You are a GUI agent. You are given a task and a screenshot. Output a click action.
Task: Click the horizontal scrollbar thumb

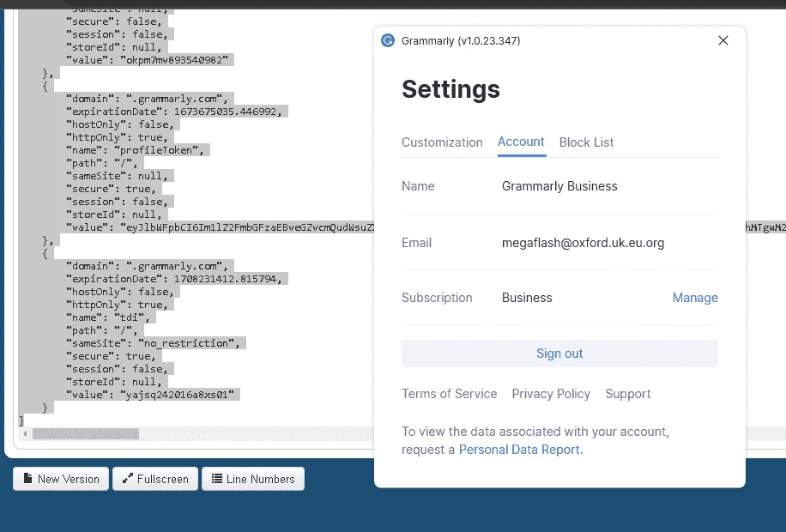86,433
